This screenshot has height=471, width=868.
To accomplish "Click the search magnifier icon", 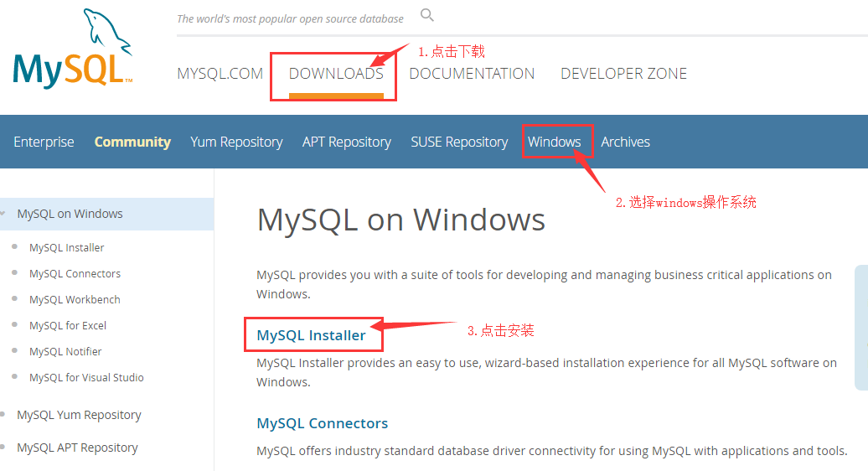I will point(426,15).
